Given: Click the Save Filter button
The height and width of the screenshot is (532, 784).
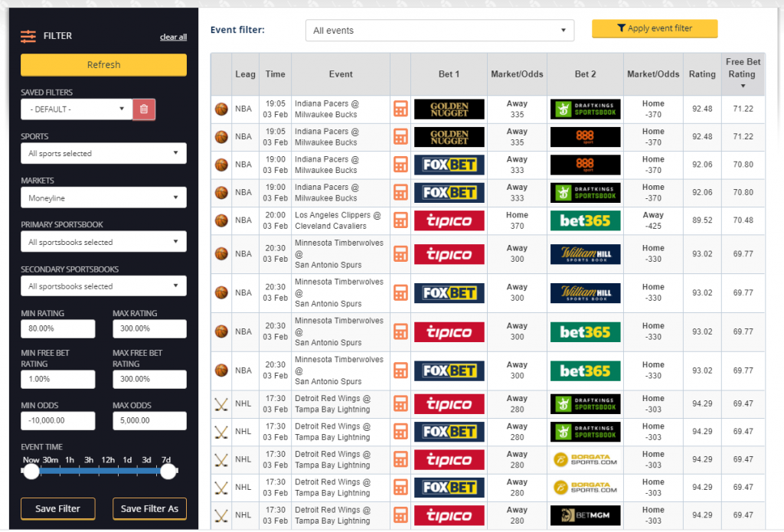Looking at the screenshot, I should pos(58,508).
